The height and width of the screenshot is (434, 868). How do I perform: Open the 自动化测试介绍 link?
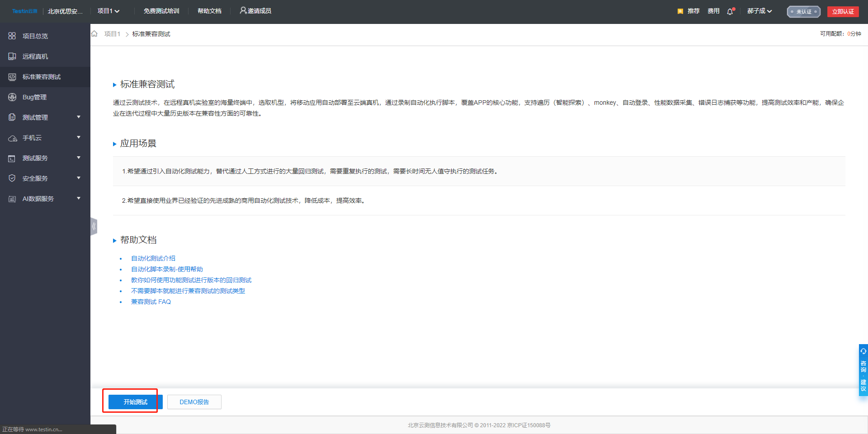click(x=153, y=258)
